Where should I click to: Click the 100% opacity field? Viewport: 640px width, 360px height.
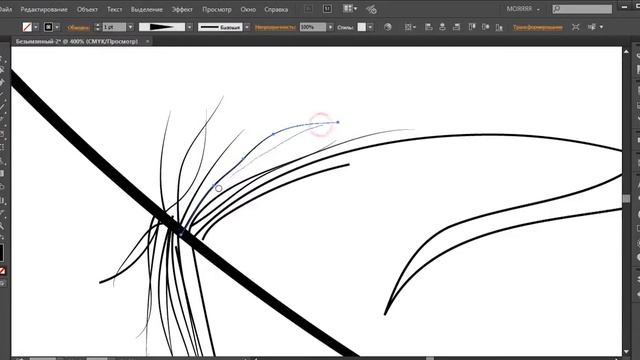pos(313,27)
